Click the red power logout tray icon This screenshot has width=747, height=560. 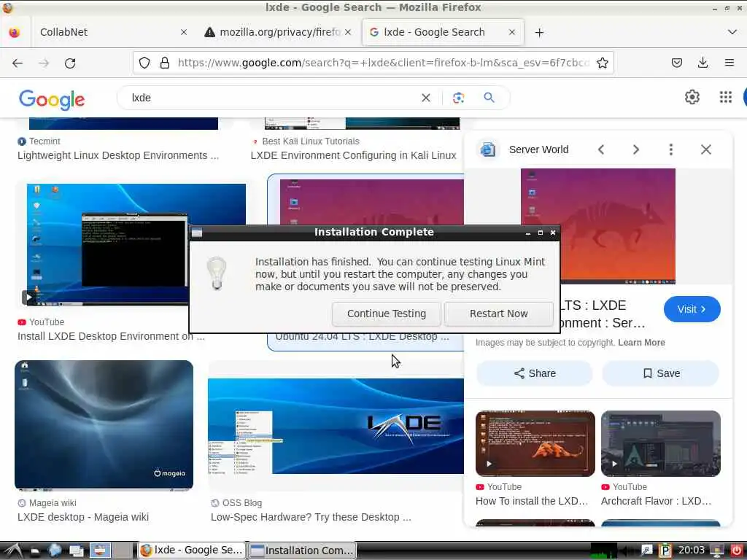[x=736, y=551]
